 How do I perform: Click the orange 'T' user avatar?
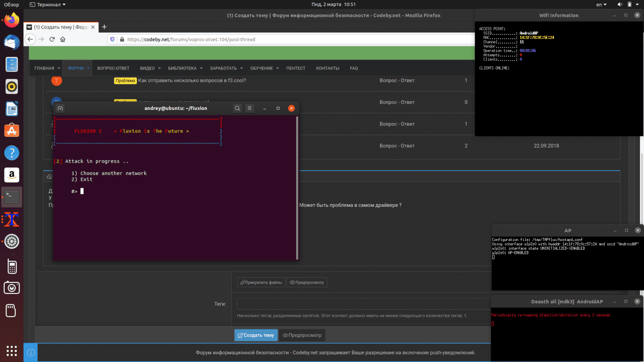pos(56,80)
